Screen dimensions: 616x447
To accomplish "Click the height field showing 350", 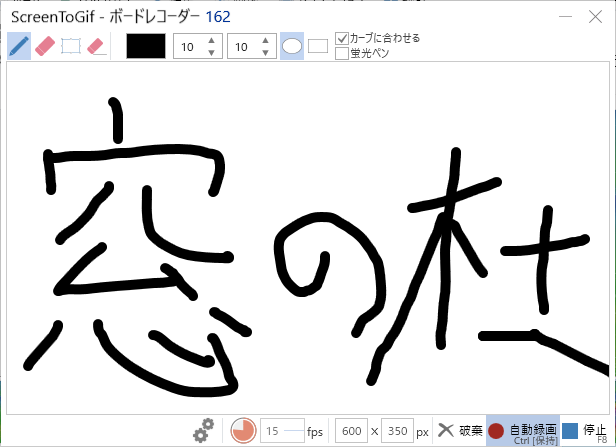I will 398,431.
